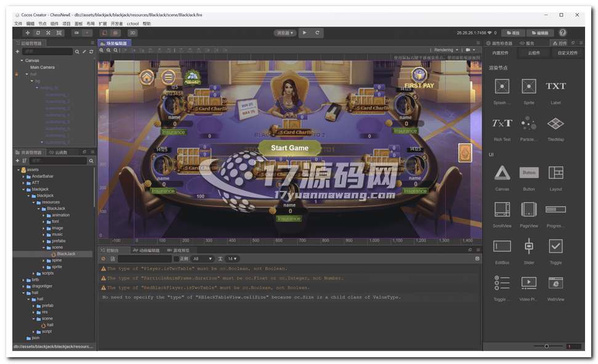This screenshot has height=364, width=598.
Task: Open the console font size 14 dropdown
Action: (232, 259)
